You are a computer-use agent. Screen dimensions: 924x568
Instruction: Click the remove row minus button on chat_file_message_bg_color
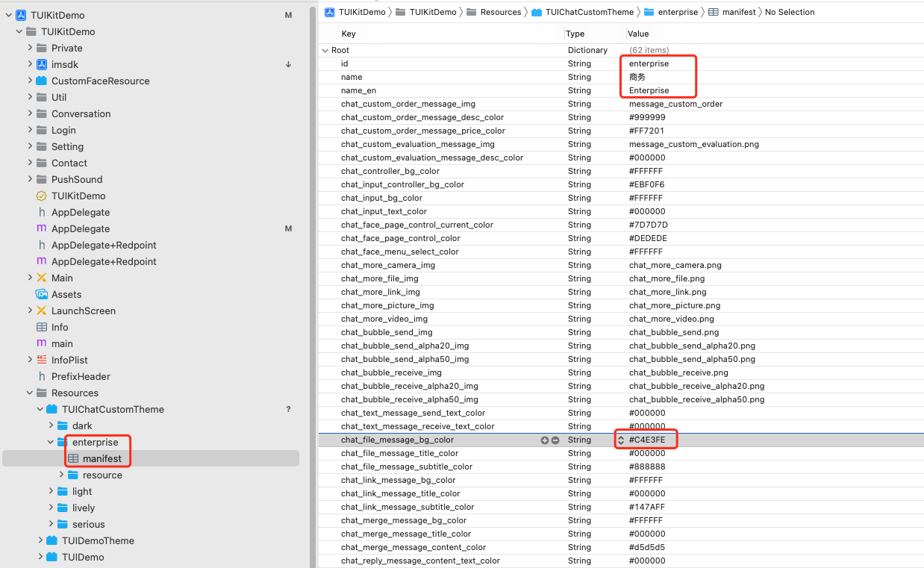click(555, 440)
